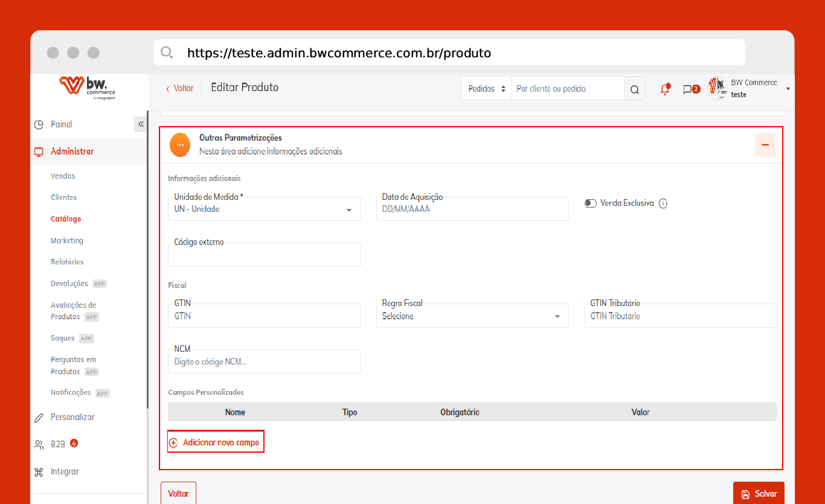This screenshot has height=504, width=825.
Task: Open the Unidade de Medida dropdown
Action: 265,209
